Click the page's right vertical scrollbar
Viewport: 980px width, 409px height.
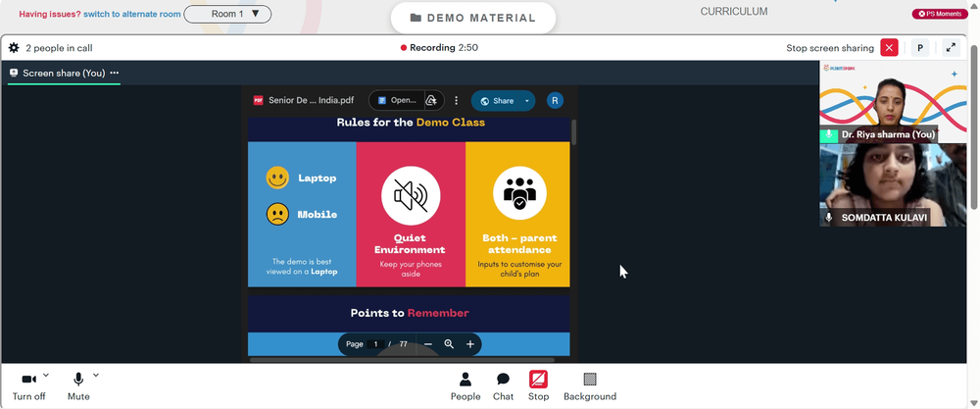(974, 126)
